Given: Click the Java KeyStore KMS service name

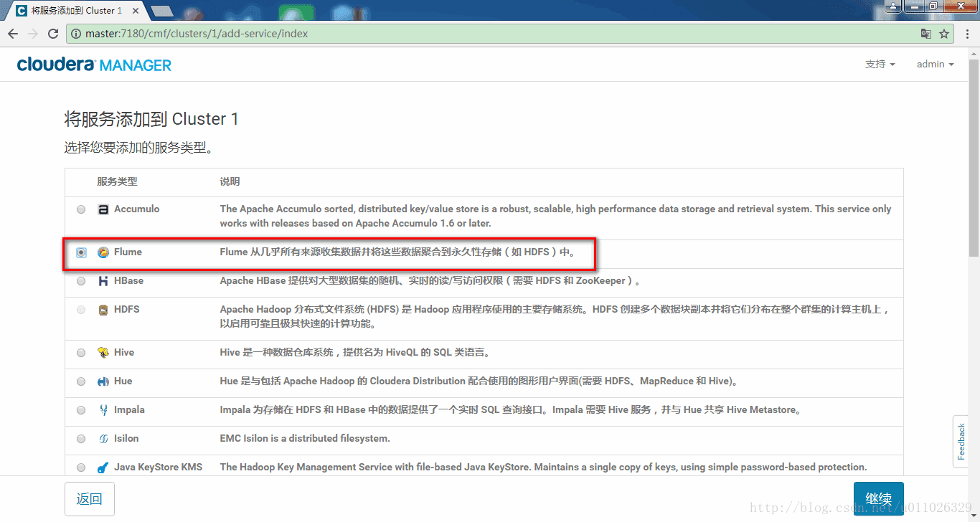Looking at the screenshot, I should pyautogui.click(x=158, y=468).
